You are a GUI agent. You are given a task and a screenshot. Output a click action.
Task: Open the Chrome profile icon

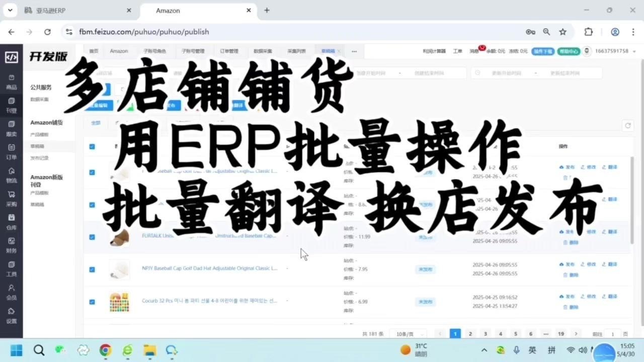pos(615,32)
